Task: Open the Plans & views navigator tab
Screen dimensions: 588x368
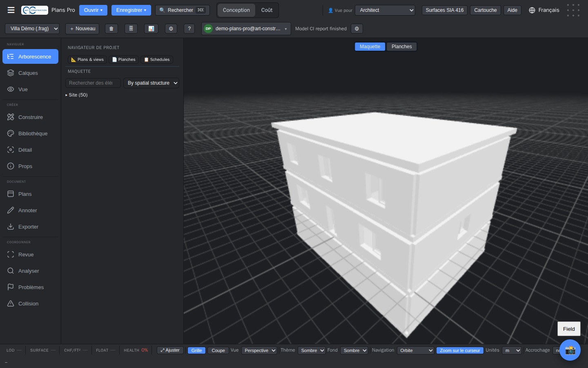Action: click(x=87, y=60)
